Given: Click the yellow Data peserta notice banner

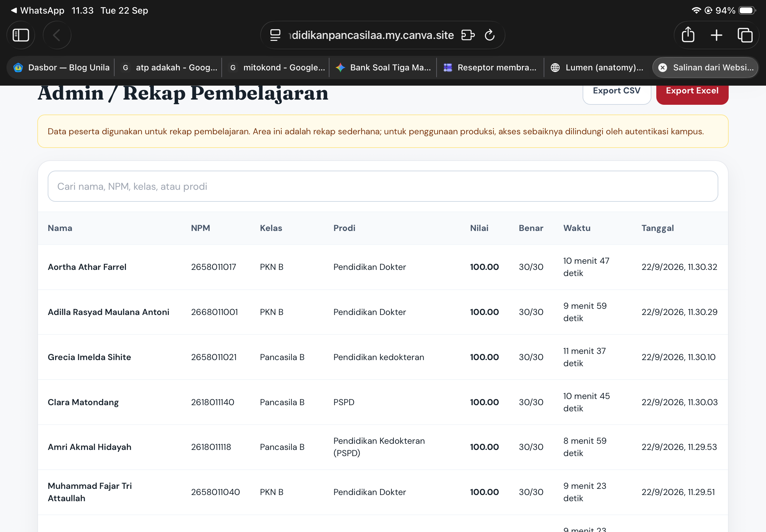Looking at the screenshot, I should 383,131.
